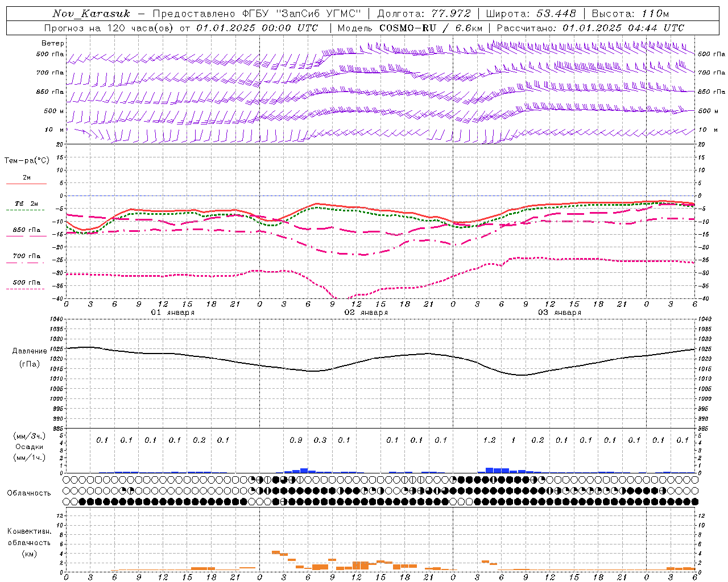Viewport: 728px width, 582px height.
Task: Select the Осадки panel label
Action: (x=28, y=447)
